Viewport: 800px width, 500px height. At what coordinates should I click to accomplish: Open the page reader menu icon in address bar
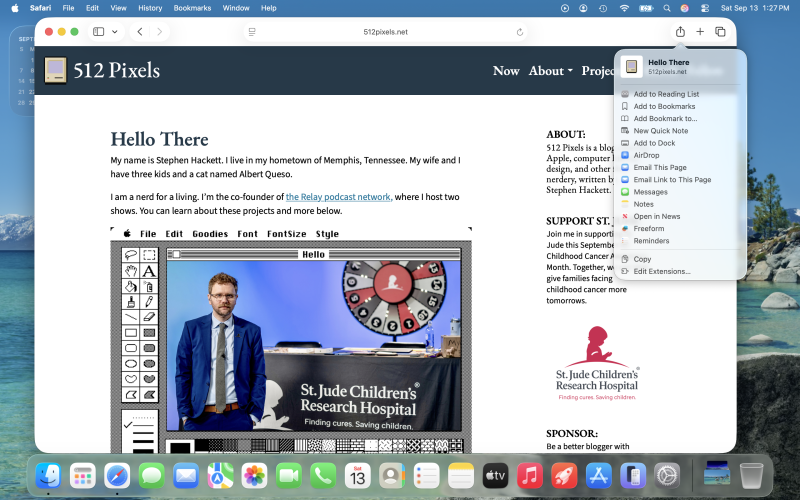[252, 32]
